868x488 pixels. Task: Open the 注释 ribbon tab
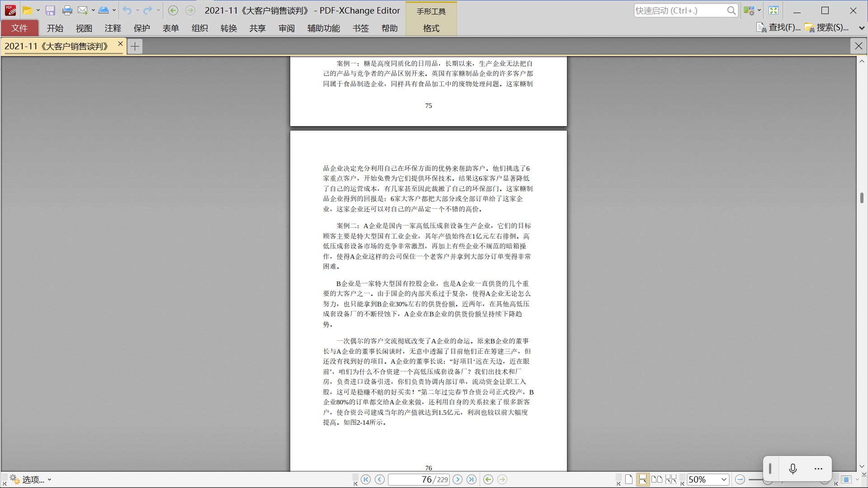(113, 28)
